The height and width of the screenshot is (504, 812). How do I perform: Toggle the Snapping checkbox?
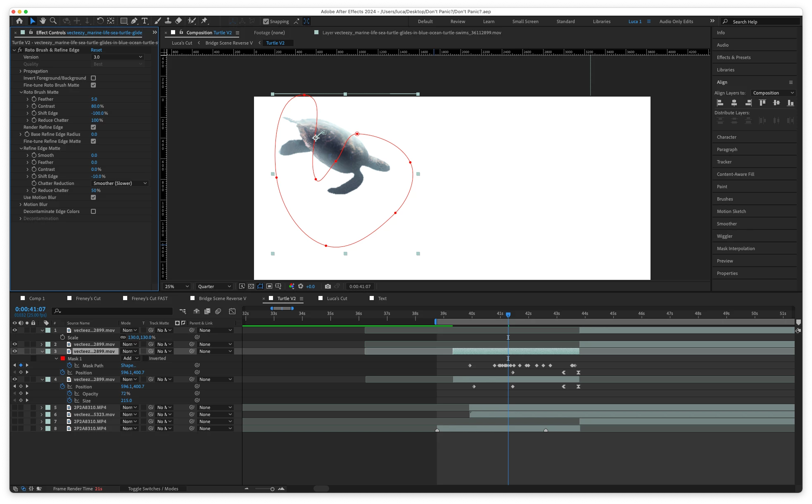(266, 21)
